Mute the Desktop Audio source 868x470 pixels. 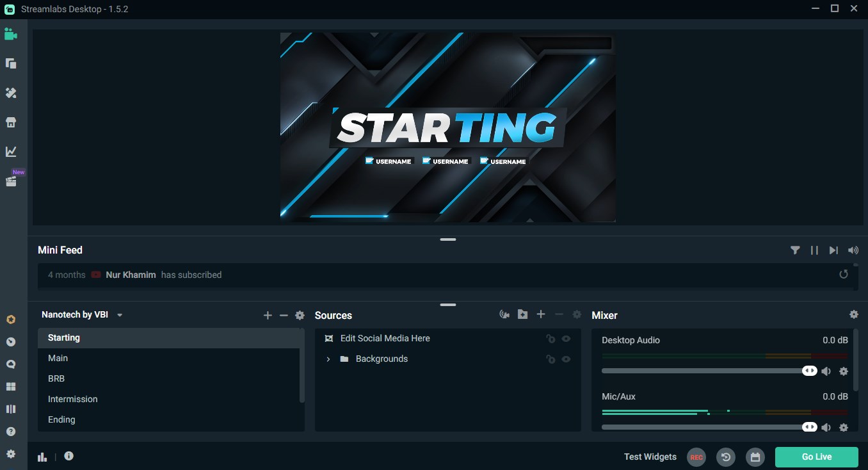coord(826,371)
